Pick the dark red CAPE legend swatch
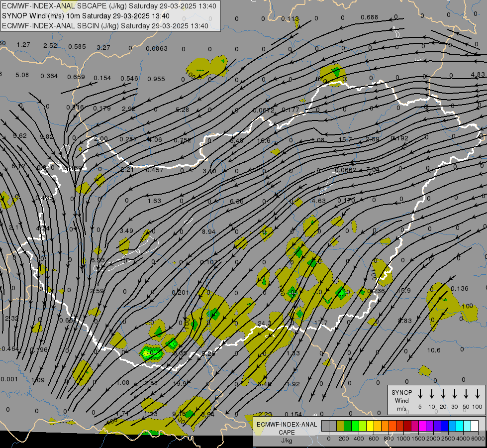 407,426
